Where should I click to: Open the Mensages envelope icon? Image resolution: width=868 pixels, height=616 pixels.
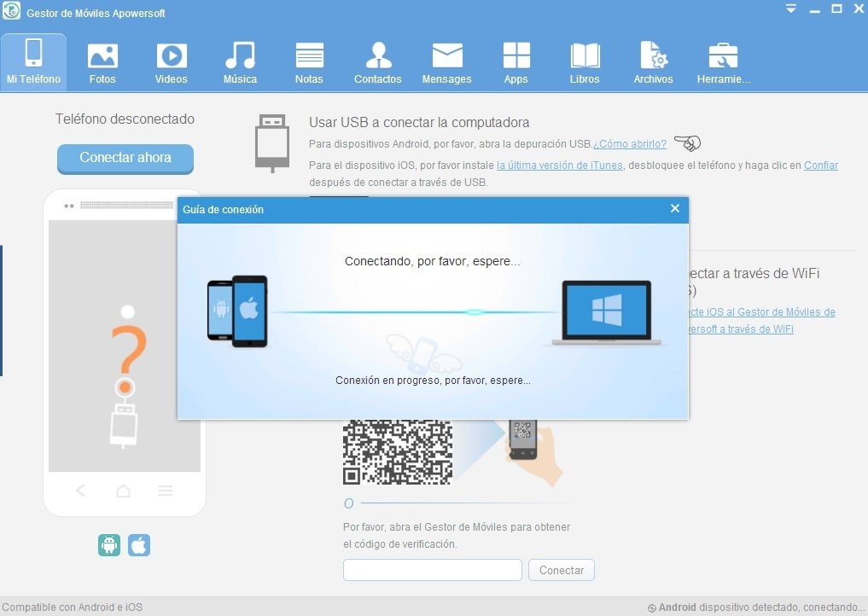pyautogui.click(x=446, y=56)
